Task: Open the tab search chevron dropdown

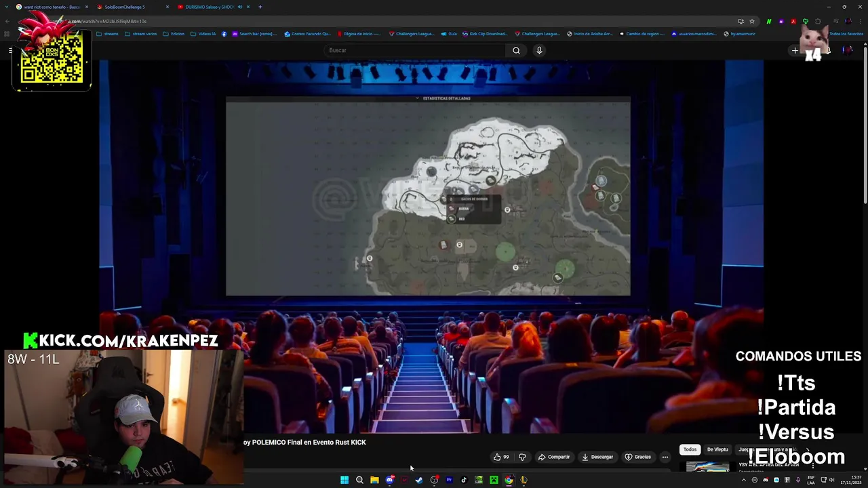Action: point(6,7)
